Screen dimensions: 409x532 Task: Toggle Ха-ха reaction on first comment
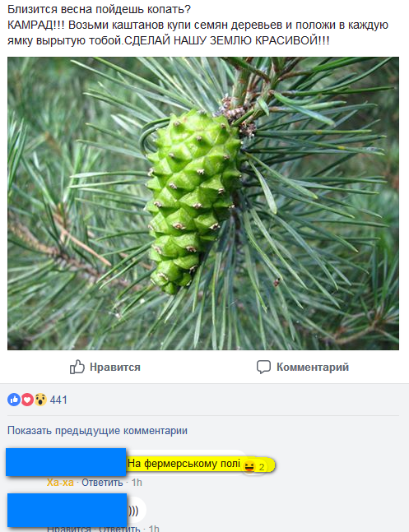[60, 483]
